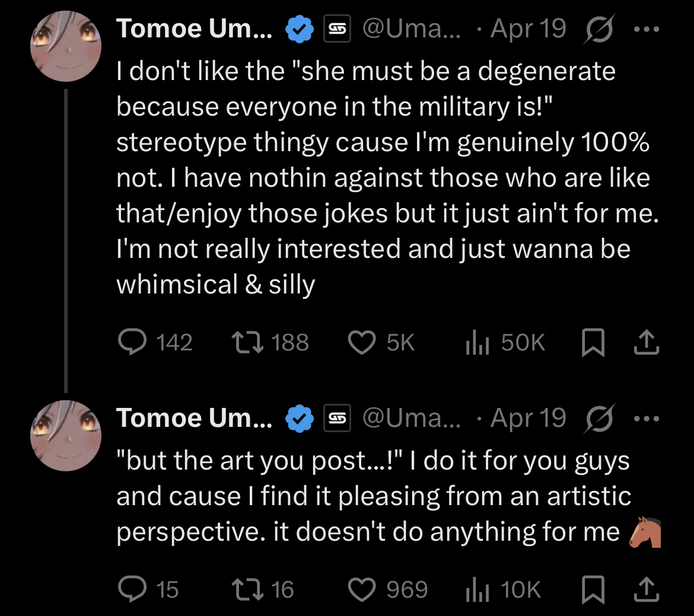
Task: Share the first tweet
Action: [x=647, y=343]
